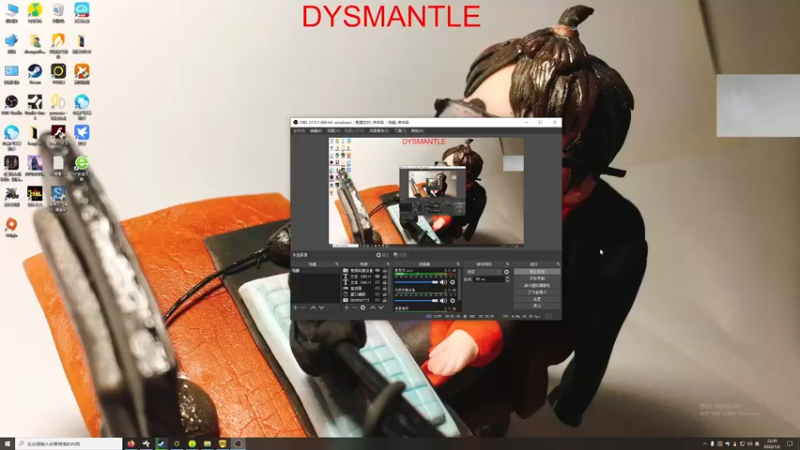Enable Studio Mode in Controls
800x450 pixels.
tap(537, 292)
